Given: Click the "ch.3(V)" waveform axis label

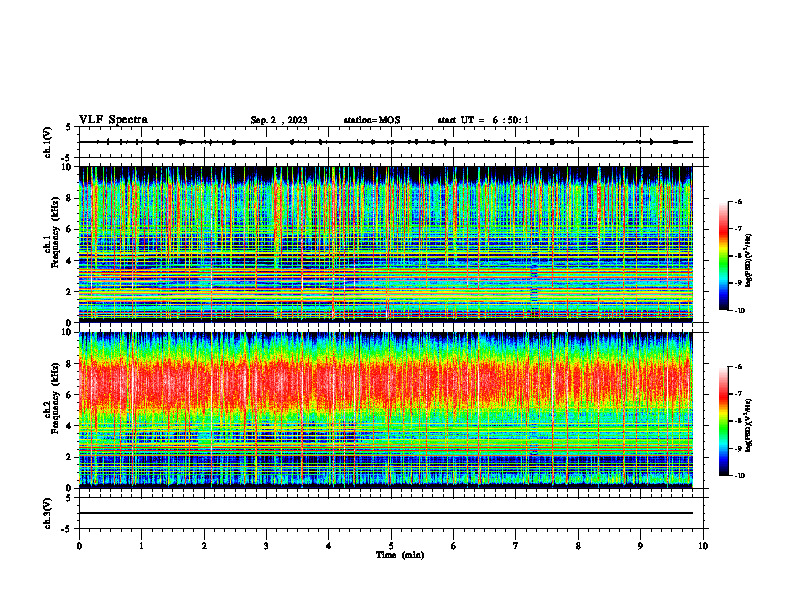Looking at the screenshot, I should (x=47, y=513).
